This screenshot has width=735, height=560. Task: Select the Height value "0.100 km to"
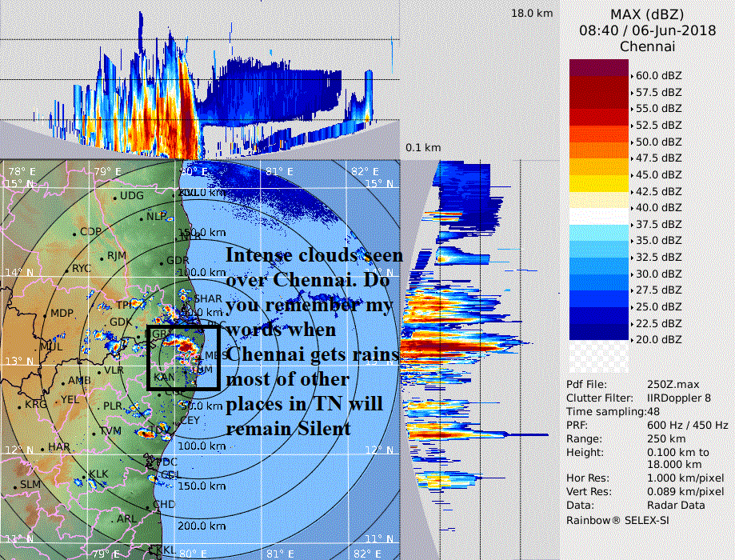pyautogui.click(x=678, y=453)
